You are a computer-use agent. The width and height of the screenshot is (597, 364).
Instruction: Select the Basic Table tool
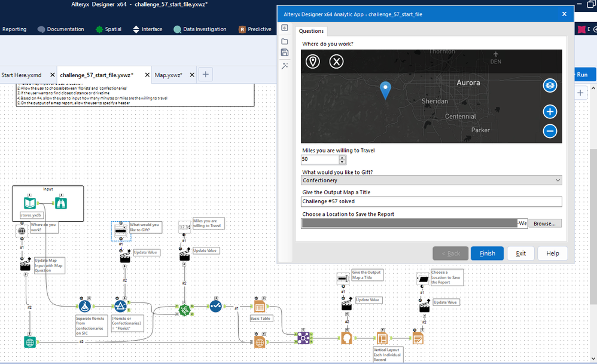tap(259, 307)
